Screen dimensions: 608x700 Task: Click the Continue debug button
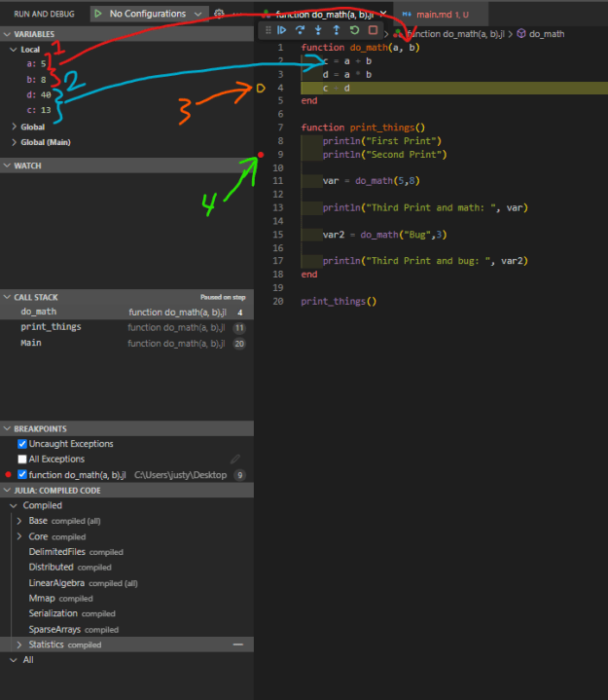(x=282, y=30)
